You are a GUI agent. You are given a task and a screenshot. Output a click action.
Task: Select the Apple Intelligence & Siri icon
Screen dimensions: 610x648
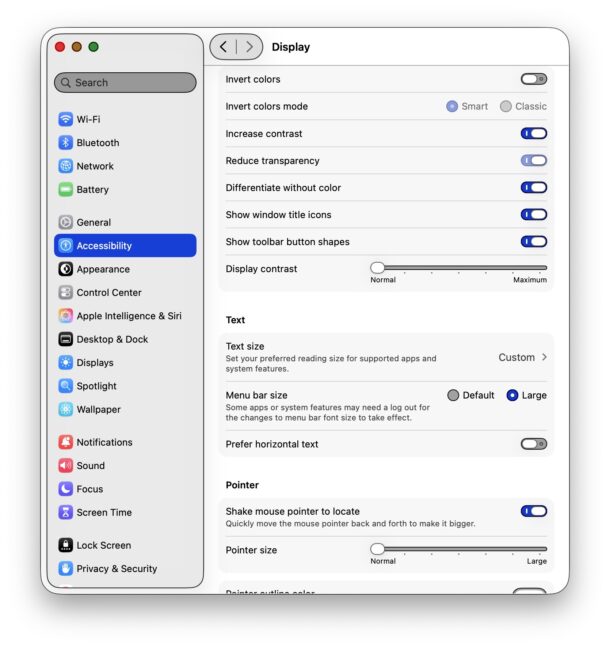coord(66,316)
